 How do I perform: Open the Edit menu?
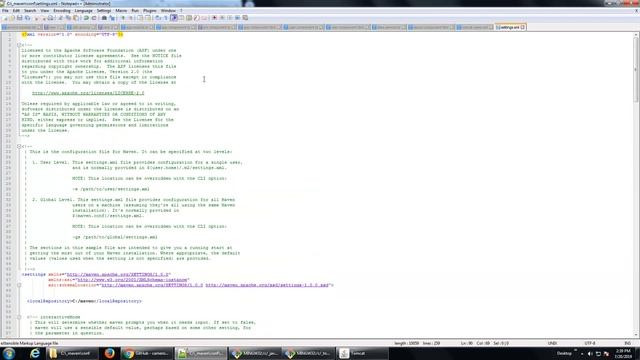pos(16,11)
